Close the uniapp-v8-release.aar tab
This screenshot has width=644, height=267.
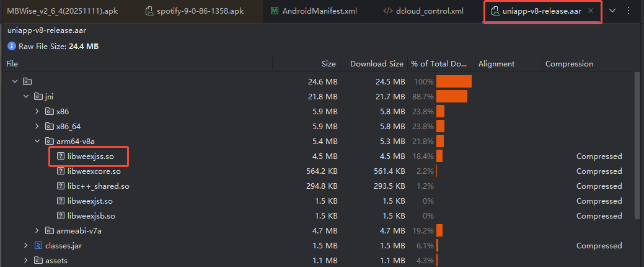point(591,11)
